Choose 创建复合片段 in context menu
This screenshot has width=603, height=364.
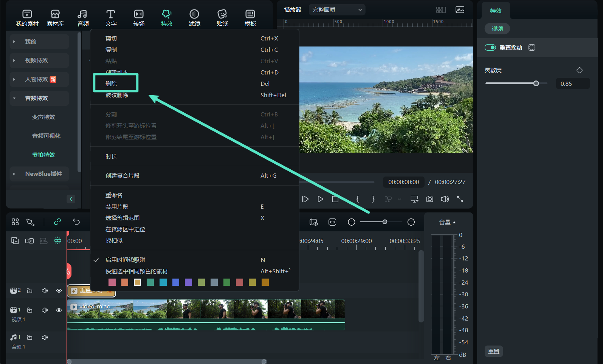pyautogui.click(x=122, y=176)
